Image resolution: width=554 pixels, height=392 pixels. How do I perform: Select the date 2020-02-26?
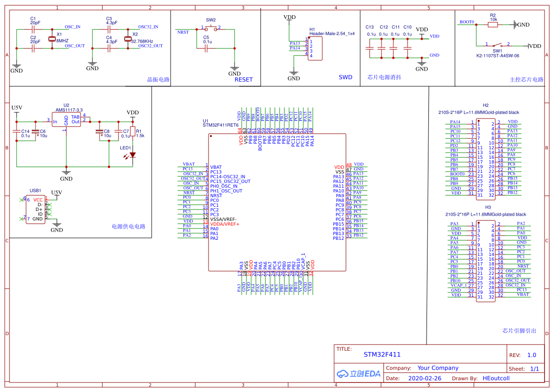click(425, 378)
